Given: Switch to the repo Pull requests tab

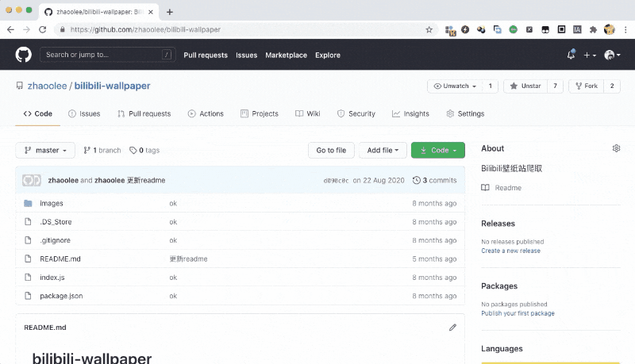Looking at the screenshot, I should click(144, 113).
